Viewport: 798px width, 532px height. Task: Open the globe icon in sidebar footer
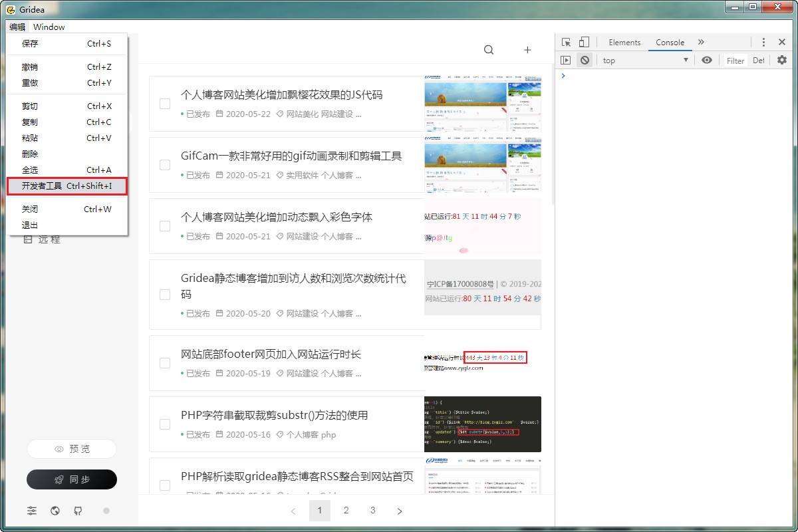[55, 511]
